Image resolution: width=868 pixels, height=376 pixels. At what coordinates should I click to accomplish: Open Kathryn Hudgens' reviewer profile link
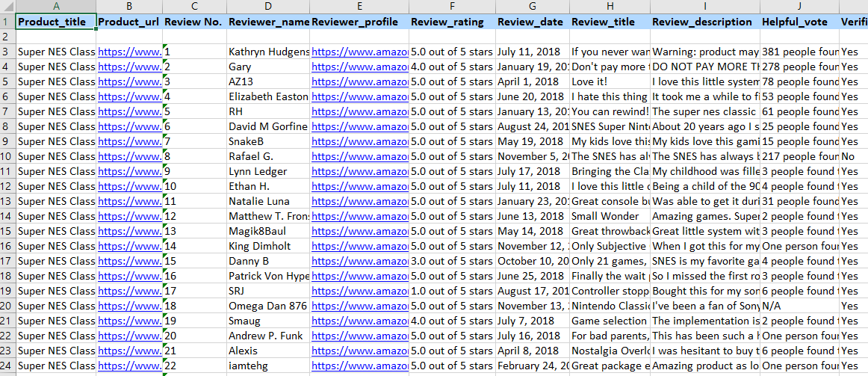coord(360,52)
